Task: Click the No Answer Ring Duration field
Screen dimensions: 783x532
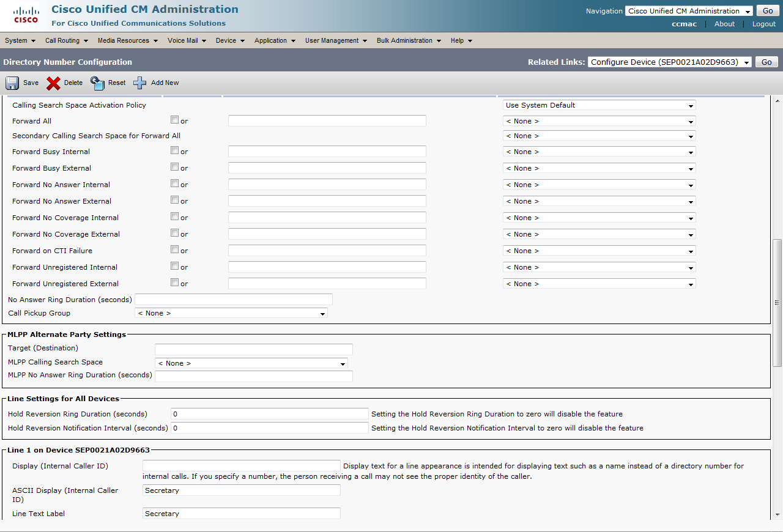Action: [233, 300]
